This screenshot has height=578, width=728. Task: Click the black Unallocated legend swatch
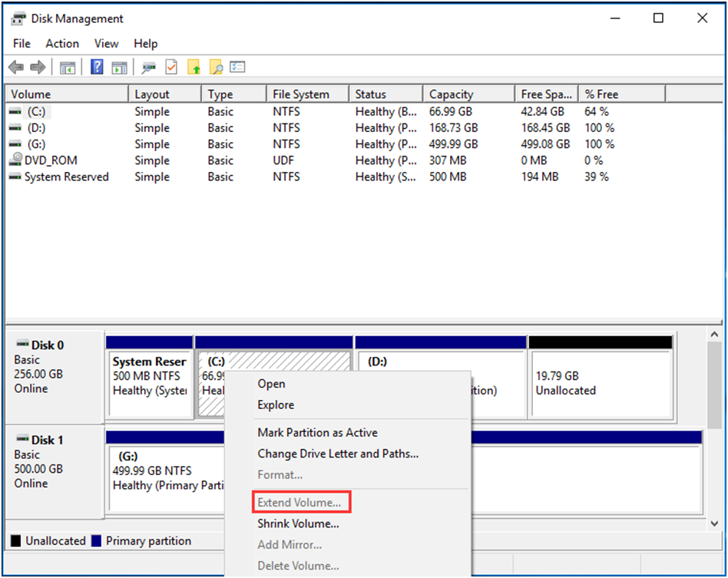16,541
